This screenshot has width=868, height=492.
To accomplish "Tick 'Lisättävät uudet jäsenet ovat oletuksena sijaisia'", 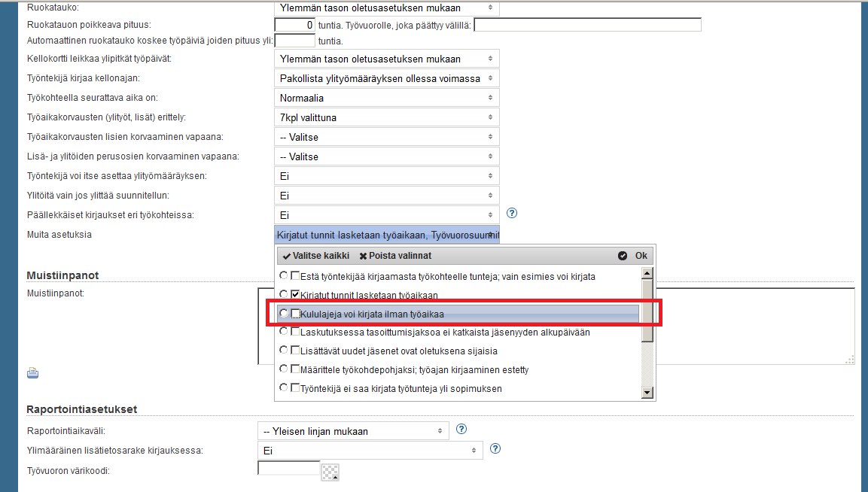I will click(x=296, y=351).
